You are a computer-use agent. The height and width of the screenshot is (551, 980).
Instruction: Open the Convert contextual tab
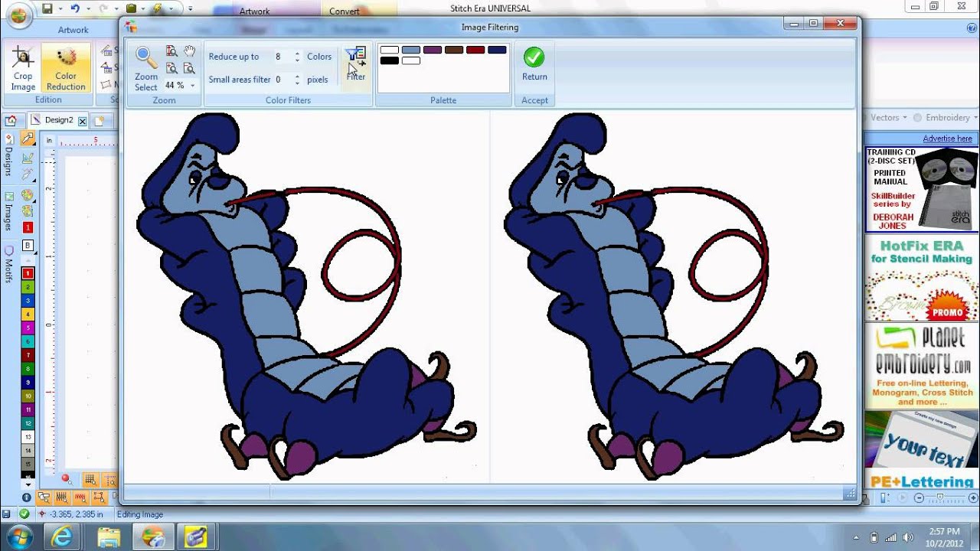(x=345, y=11)
